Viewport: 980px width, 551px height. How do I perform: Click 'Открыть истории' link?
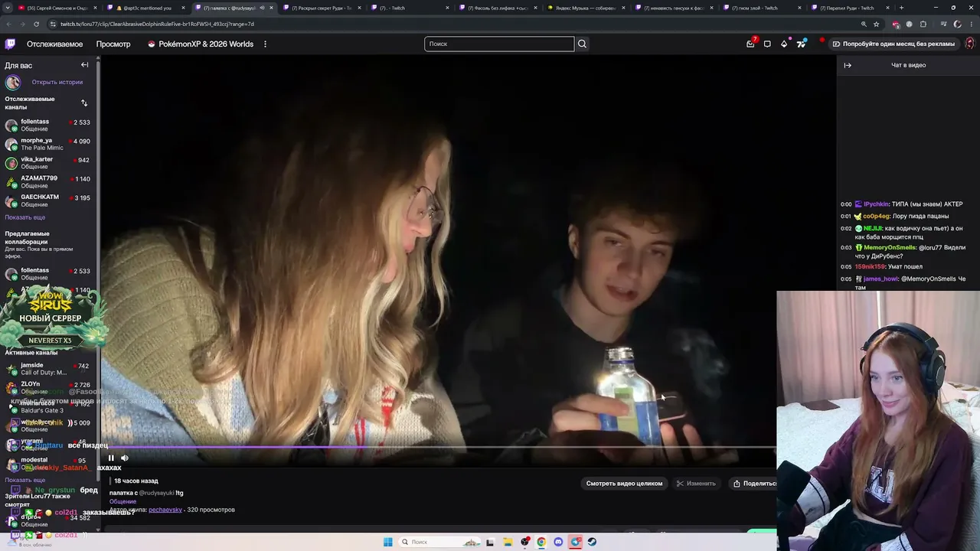57,82
